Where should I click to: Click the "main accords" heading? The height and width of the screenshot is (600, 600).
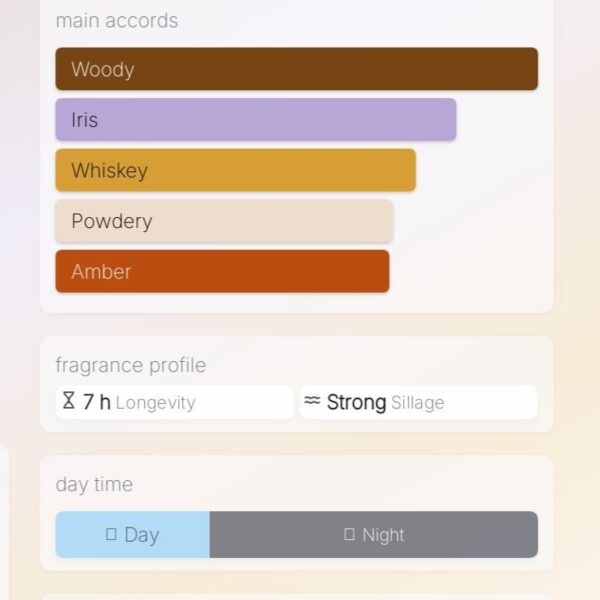117,20
